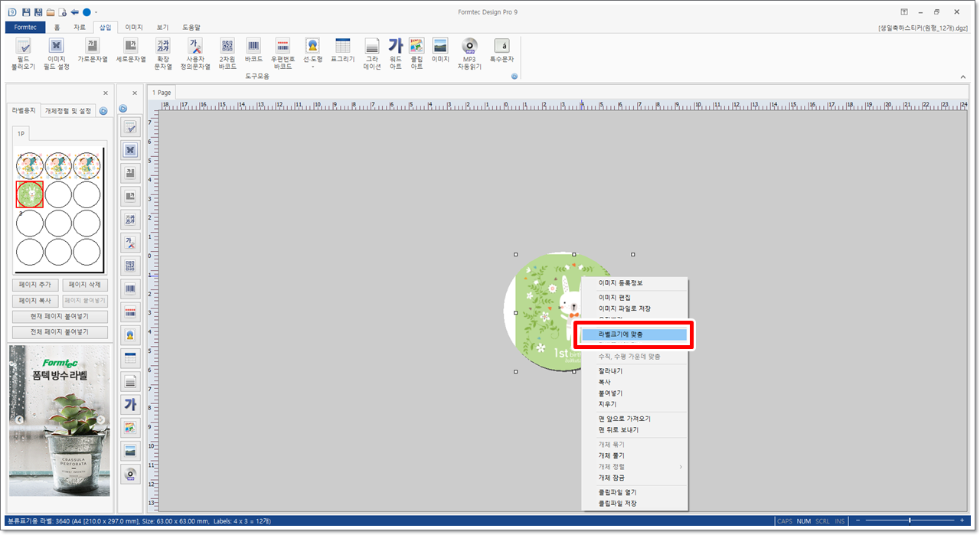Select the green bunny label thumbnail
Image resolution: width=980 pixels, height=535 pixels.
[30, 194]
